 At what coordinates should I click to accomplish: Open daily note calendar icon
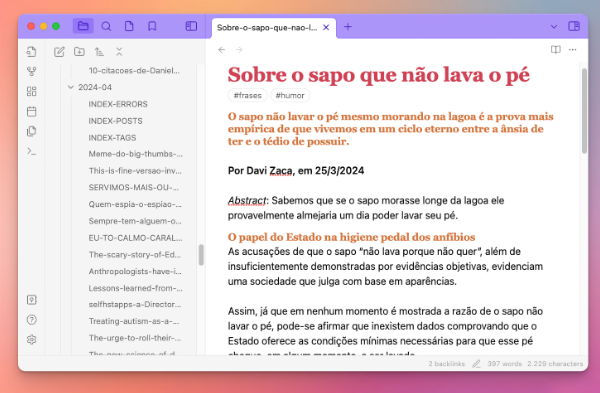pyautogui.click(x=32, y=111)
